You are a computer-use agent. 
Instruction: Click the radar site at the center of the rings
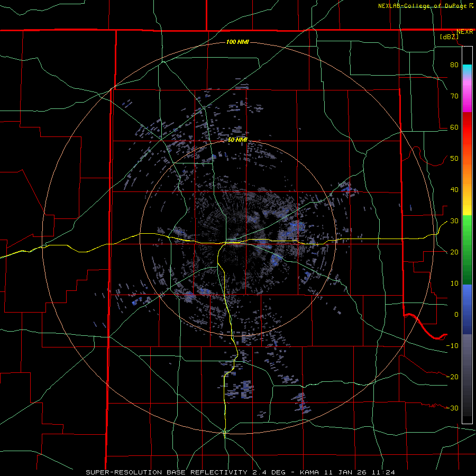(237, 239)
